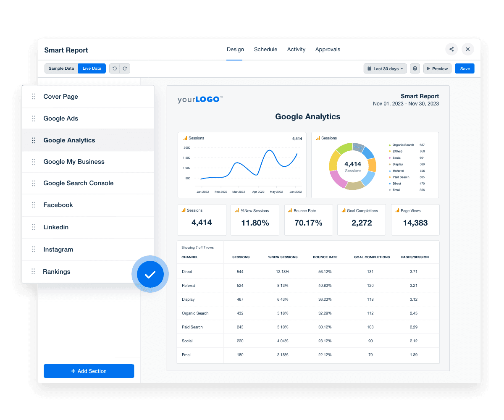Open the Approvals tab
Image resolution: width=504 pixels, height=420 pixels.
tap(328, 49)
